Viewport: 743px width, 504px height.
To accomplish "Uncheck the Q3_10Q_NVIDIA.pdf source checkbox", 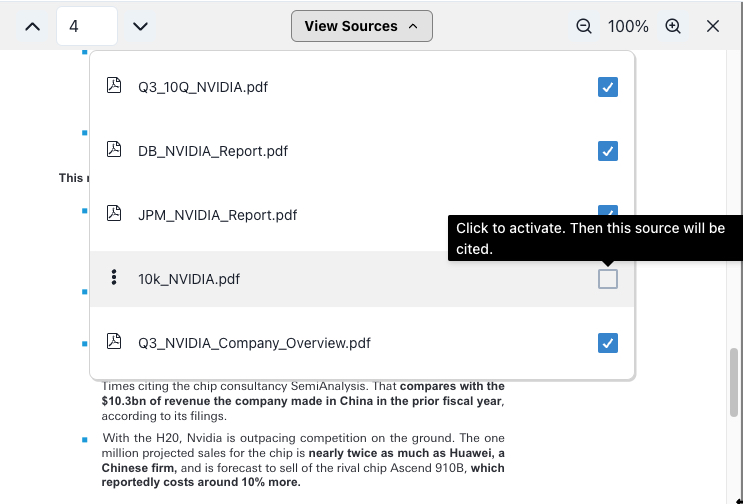I will 607,87.
